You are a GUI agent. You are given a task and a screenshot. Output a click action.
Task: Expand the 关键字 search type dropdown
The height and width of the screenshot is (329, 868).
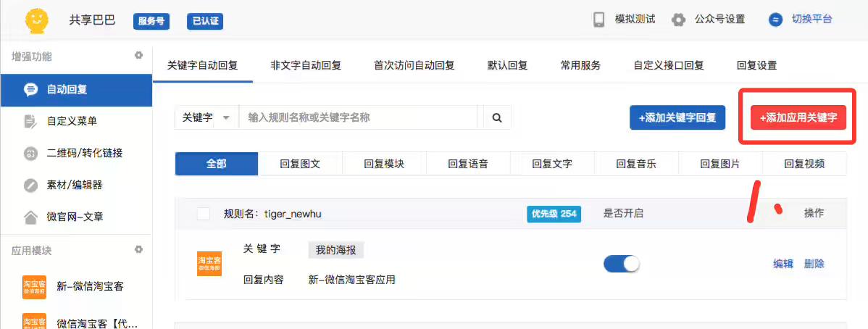tap(206, 117)
